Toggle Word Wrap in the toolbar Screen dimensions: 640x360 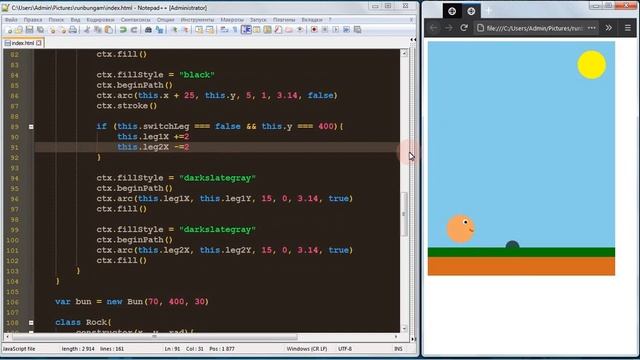[224, 29]
